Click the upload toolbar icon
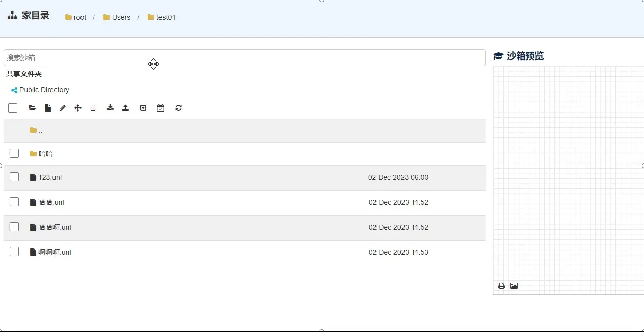This screenshot has height=332, width=644. click(x=126, y=108)
